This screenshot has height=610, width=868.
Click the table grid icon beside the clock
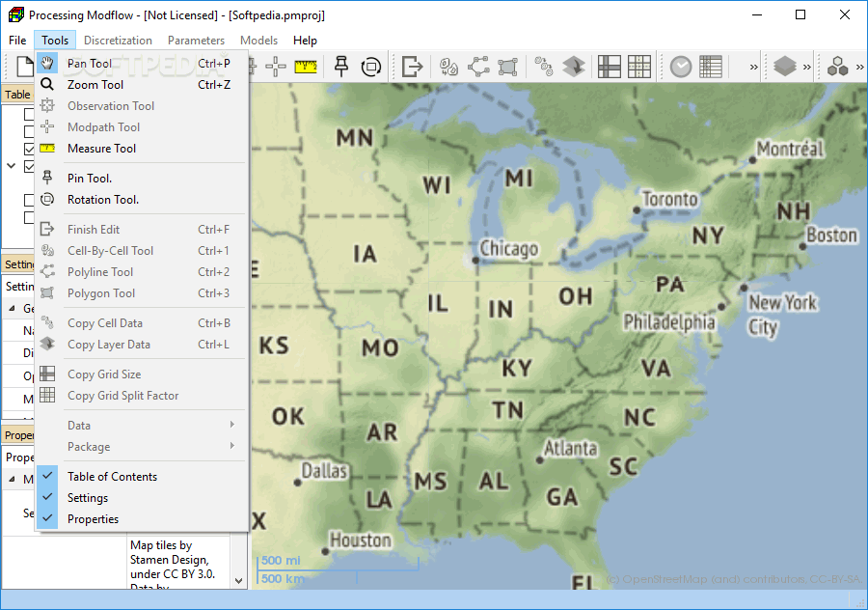click(711, 67)
